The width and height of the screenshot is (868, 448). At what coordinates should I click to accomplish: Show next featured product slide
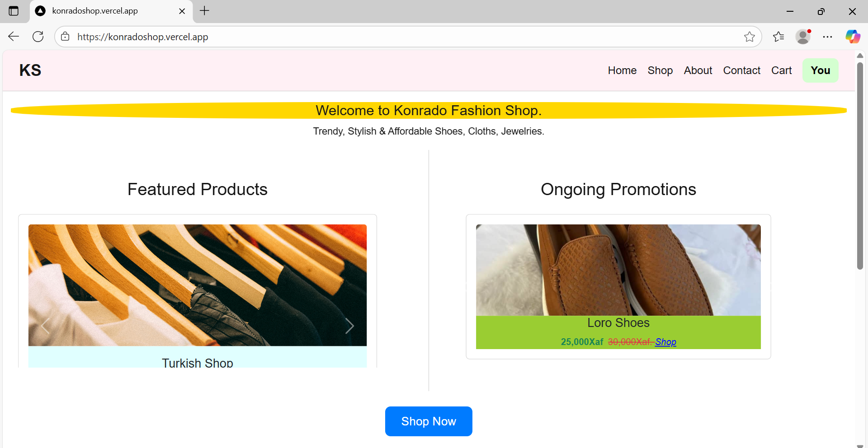349,326
